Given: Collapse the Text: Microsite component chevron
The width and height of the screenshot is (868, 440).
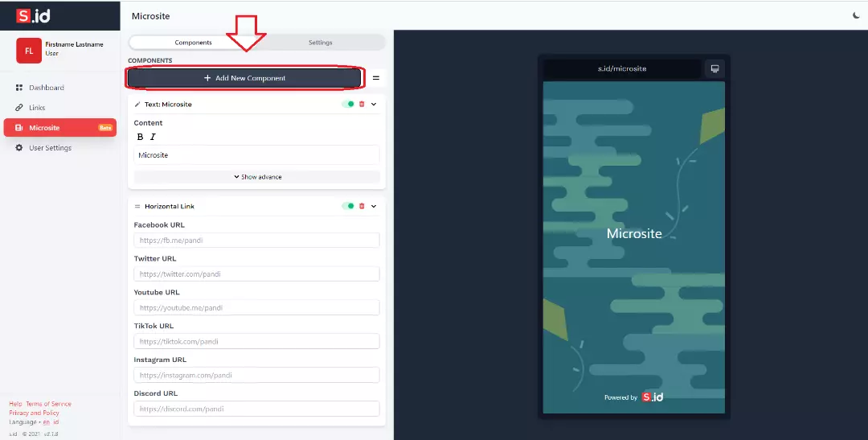Looking at the screenshot, I should pyautogui.click(x=374, y=104).
